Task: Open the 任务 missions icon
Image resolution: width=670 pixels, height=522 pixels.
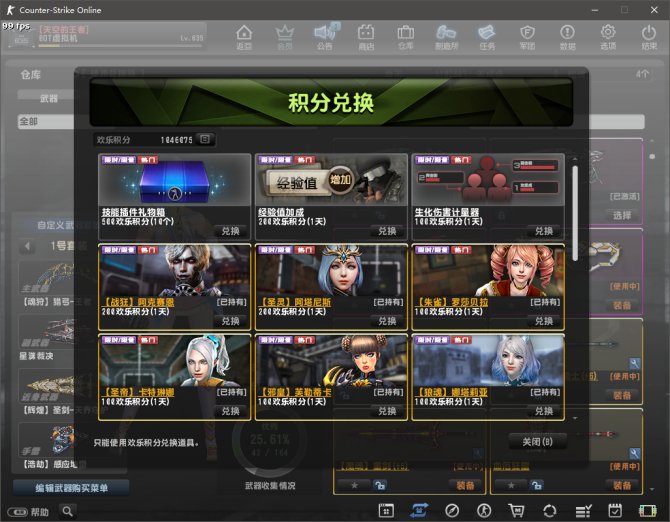Action: [487, 37]
